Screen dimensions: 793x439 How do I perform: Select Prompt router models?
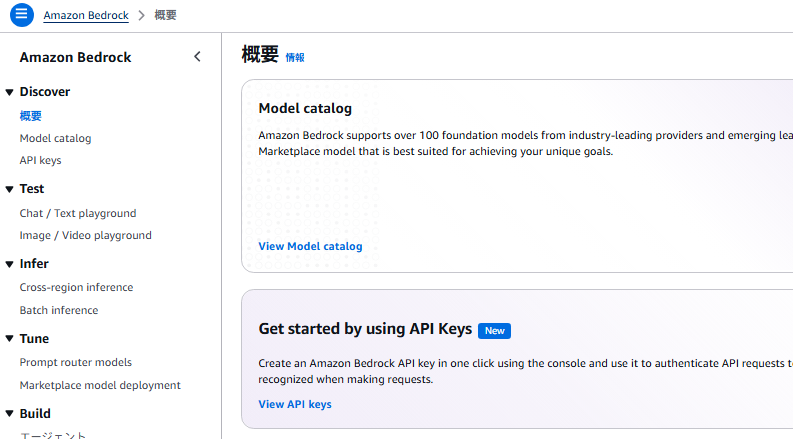[x=76, y=362]
